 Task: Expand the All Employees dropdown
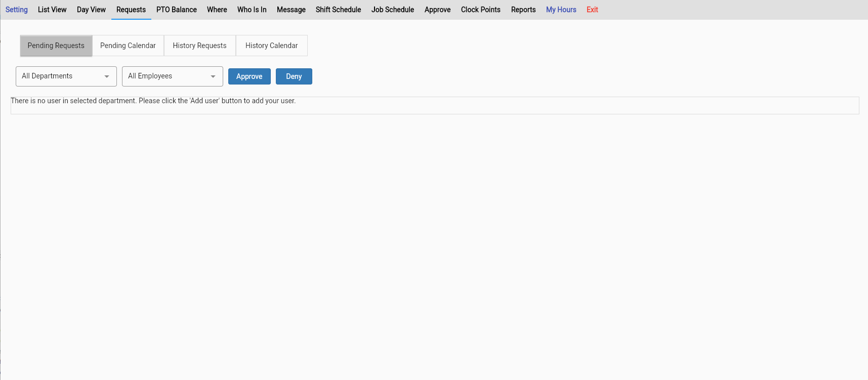(173, 76)
